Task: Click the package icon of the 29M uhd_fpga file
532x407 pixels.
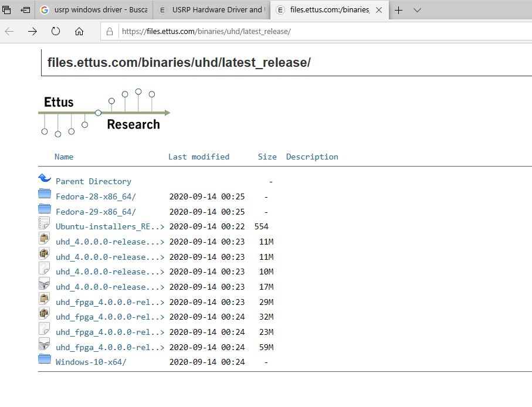Action: tap(45, 299)
